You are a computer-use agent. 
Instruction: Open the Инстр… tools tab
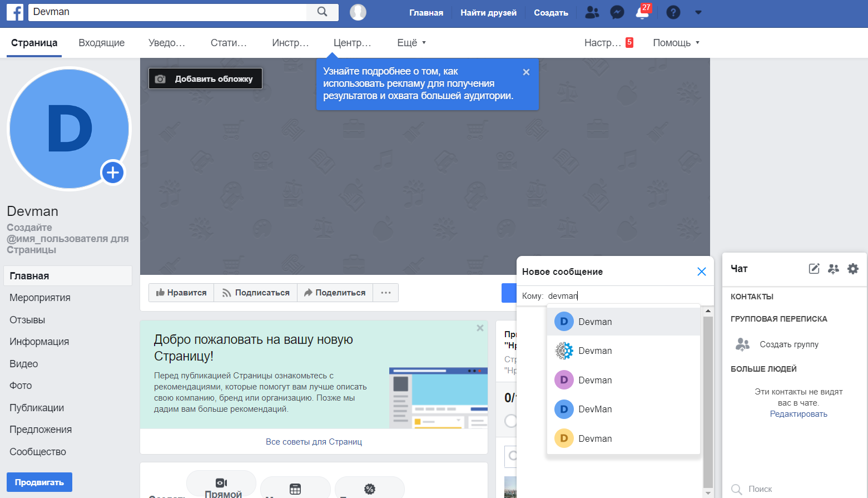(x=290, y=43)
